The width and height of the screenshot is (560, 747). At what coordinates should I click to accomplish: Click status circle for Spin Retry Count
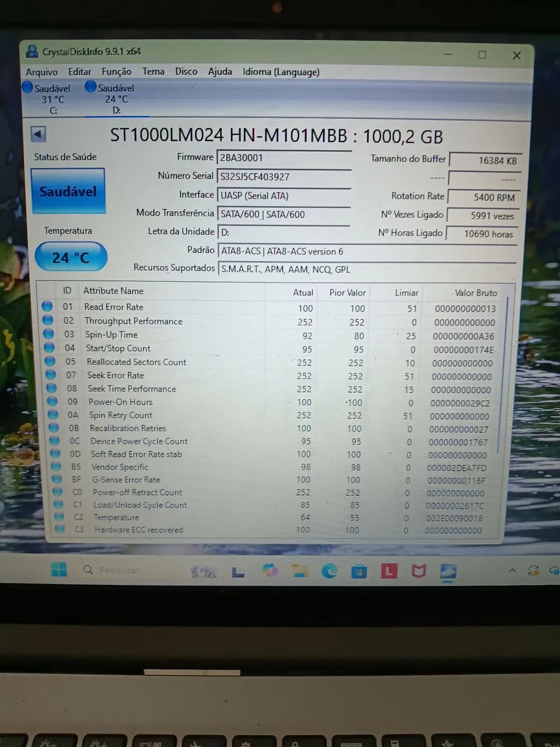pos(53,414)
